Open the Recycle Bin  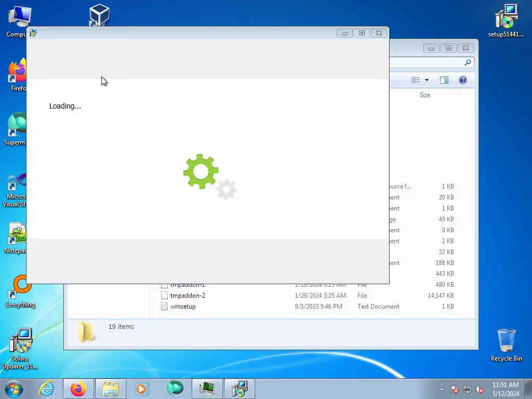tap(506, 345)
